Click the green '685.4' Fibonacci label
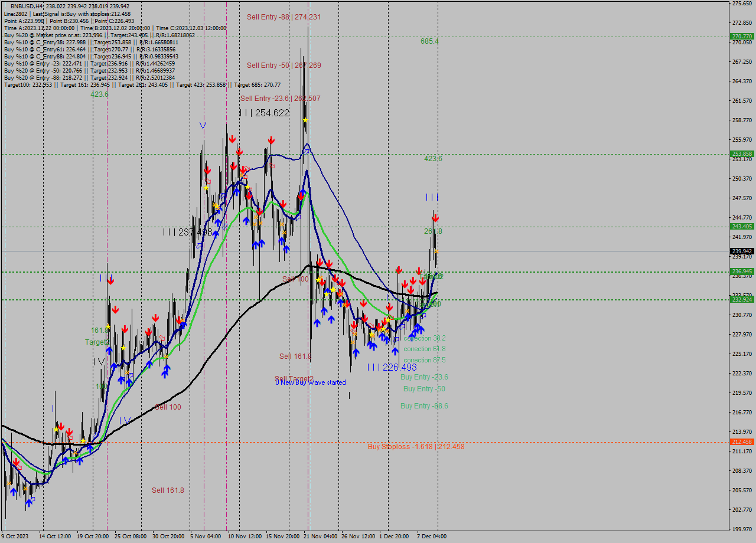This screenshot has width=756, height=543. 429,41
